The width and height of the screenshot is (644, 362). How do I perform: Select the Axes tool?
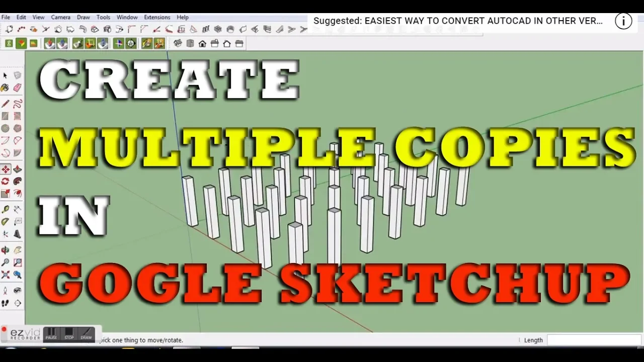coord(5,234)
